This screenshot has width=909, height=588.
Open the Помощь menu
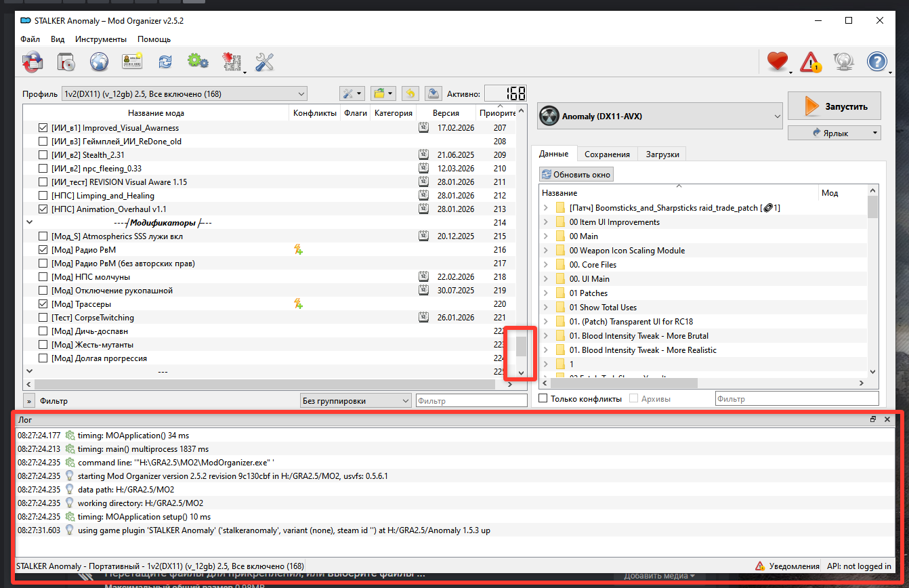(154, 39)
